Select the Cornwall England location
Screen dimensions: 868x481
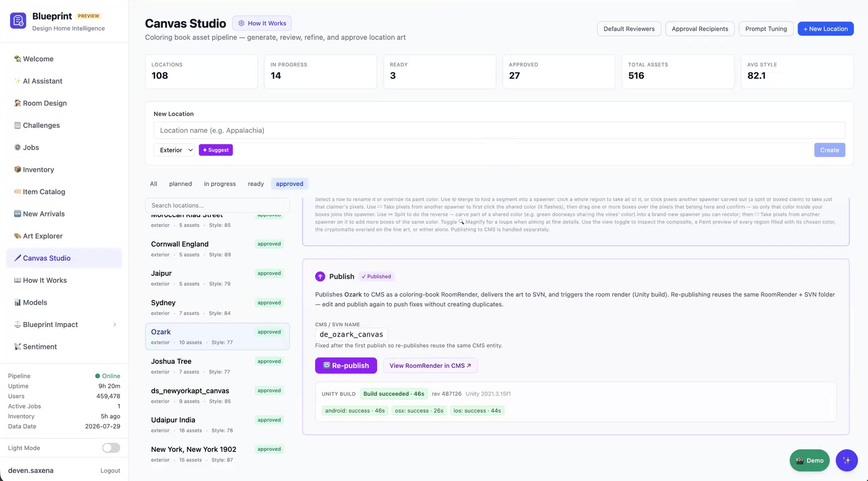tap(218, 249)
